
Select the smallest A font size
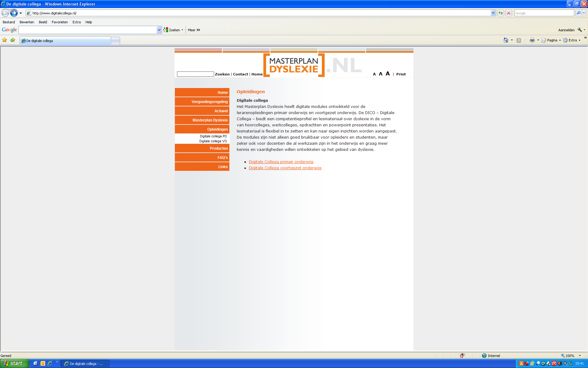[x=374, y=74]
